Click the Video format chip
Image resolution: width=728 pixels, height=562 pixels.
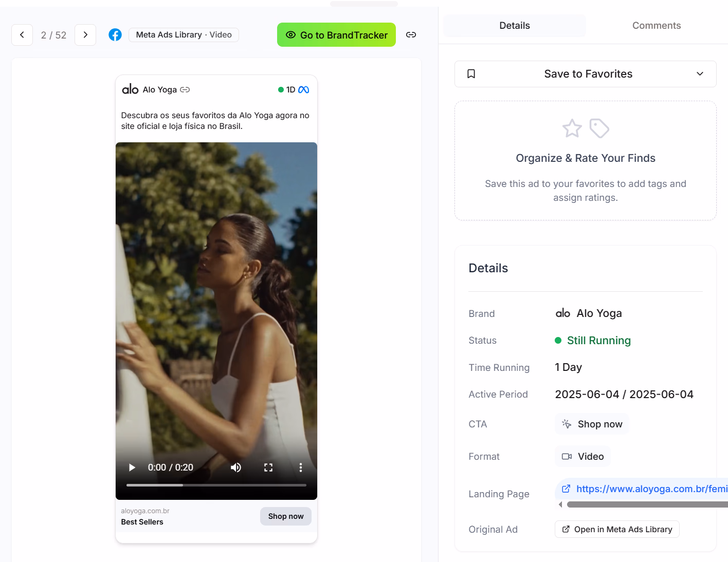point(583,457)
